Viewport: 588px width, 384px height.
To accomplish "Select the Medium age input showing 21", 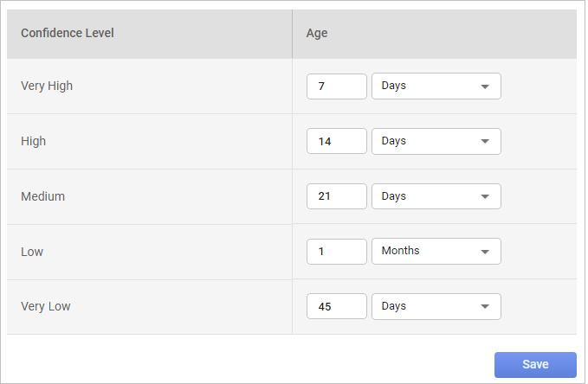I will click(337, 196).
